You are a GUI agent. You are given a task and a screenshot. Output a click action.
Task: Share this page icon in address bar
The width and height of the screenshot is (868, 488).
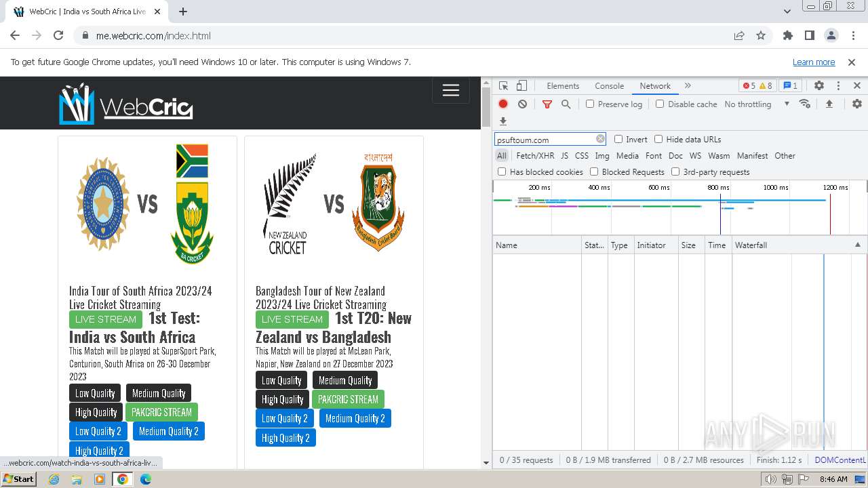tap(739, 35)
